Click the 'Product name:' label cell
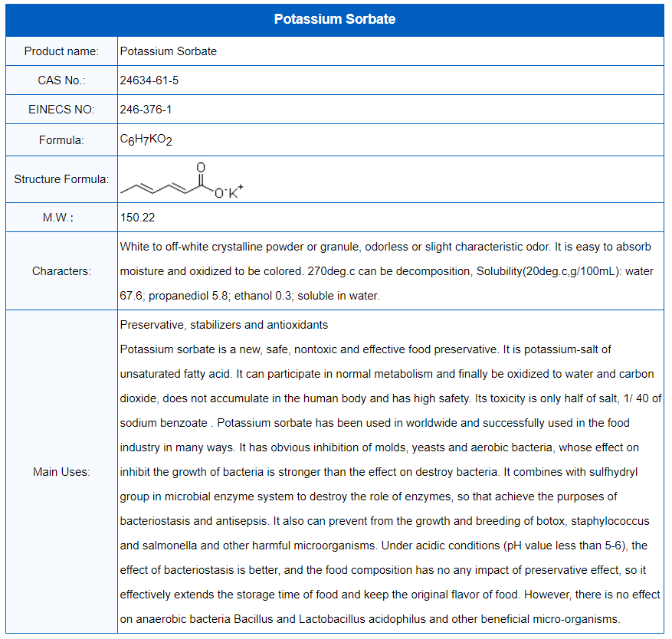This screenshot has width=672, height=639. tap(61, 51)
